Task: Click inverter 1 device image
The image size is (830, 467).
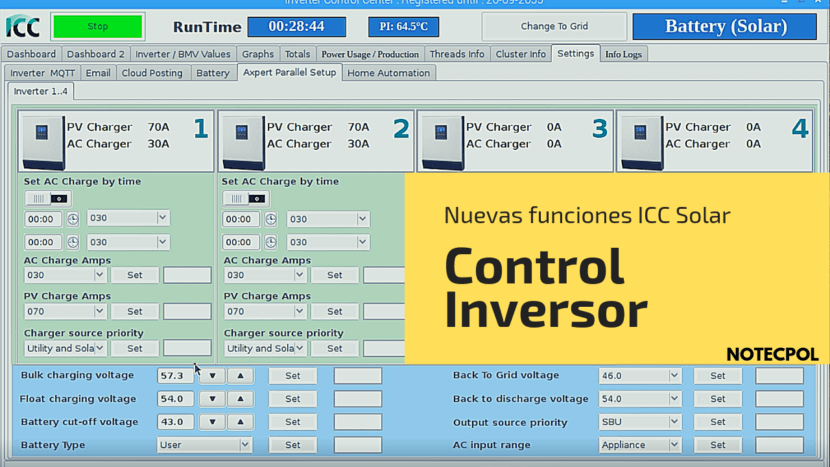Action: click(43, 141)
